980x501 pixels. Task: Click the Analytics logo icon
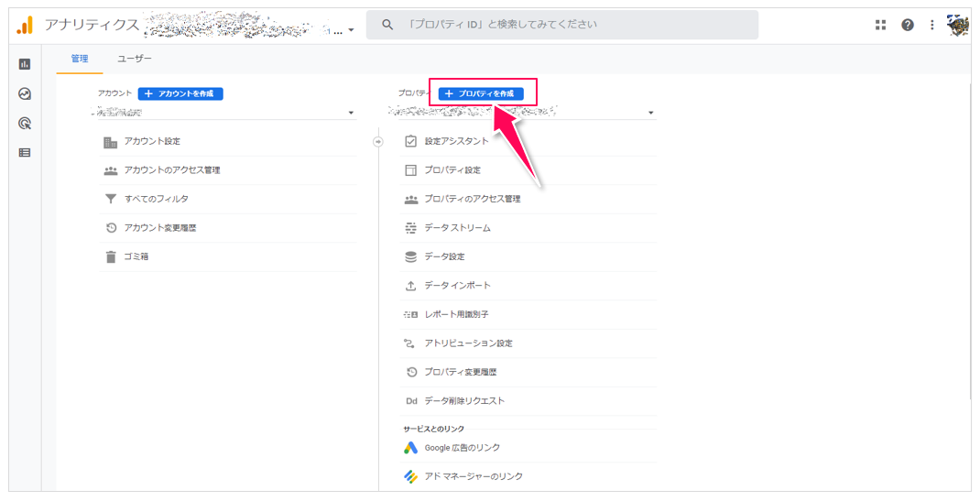coord(25,25)
